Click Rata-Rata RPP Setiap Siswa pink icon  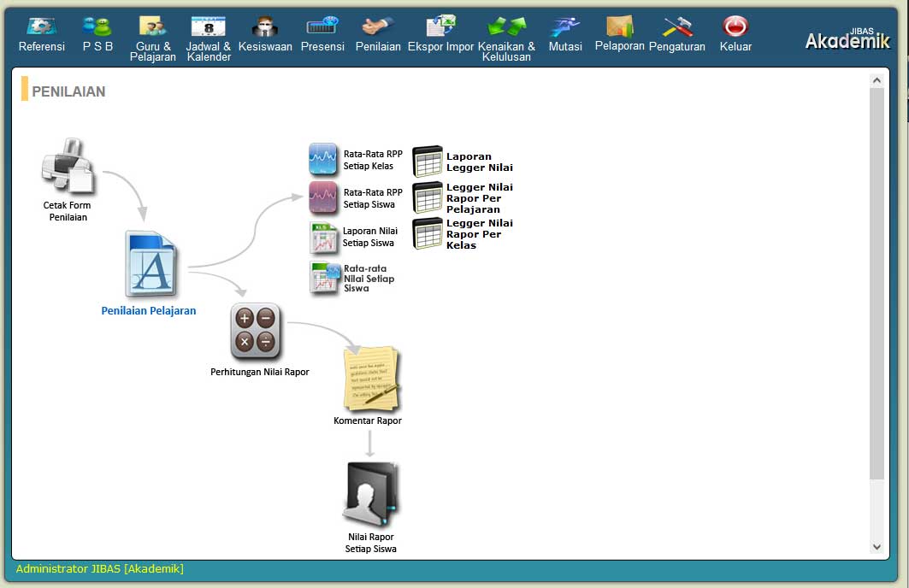point(323,197)
